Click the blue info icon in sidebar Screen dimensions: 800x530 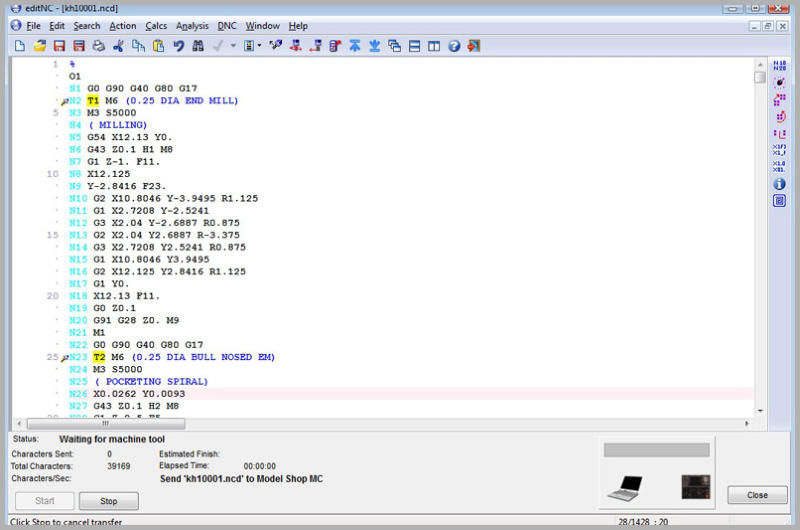pos(779,184)
